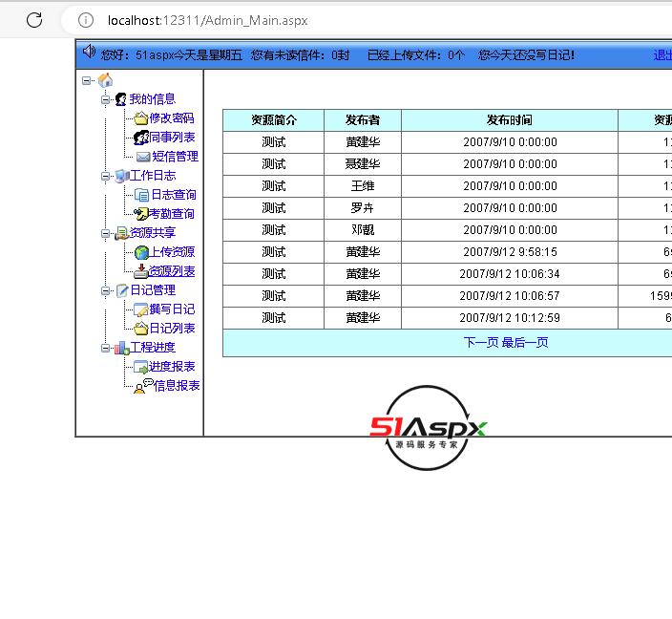The width and height of the screenshot is (672, 619).
Task: Click the 已经上传文件 status text
Action: coord(416,54)
